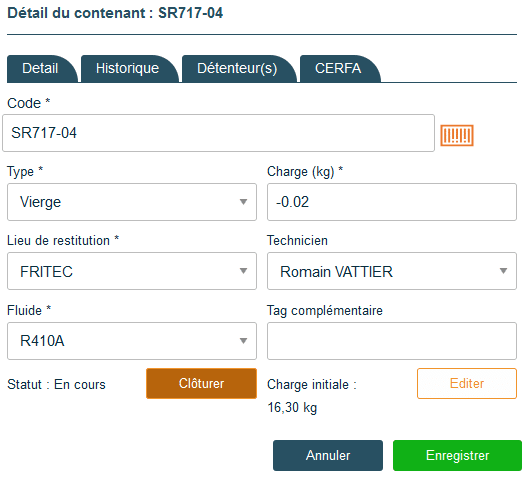Expand the Lieu de restitution dropdown

[x=132, y=271]
